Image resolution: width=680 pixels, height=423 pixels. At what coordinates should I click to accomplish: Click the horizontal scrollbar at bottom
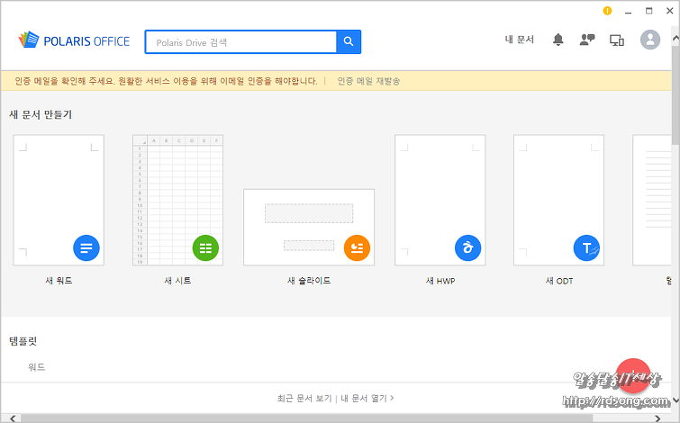point(300,417)
